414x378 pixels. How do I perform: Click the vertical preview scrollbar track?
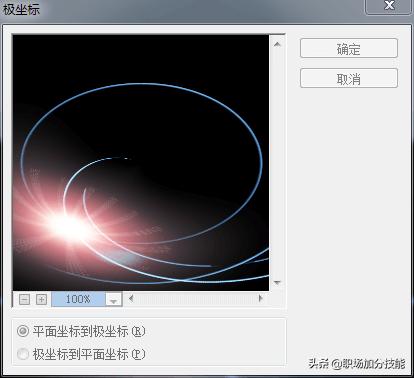[x=277, y=163]
